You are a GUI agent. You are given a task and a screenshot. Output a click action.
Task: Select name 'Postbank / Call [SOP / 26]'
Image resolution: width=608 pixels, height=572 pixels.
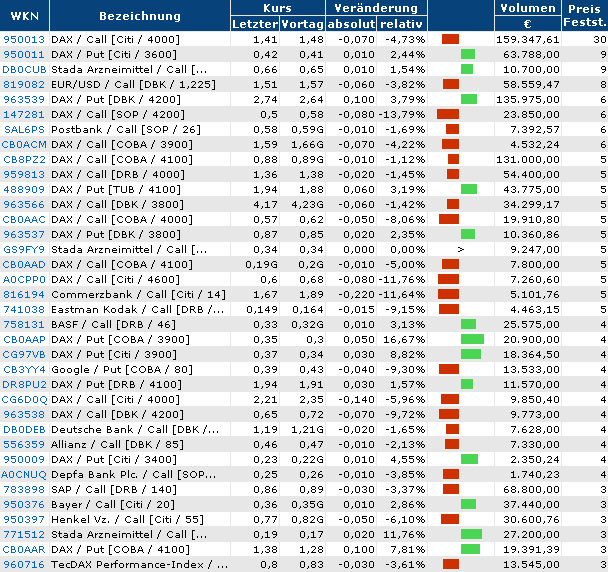pyautogui.click(x=126, y=130)
